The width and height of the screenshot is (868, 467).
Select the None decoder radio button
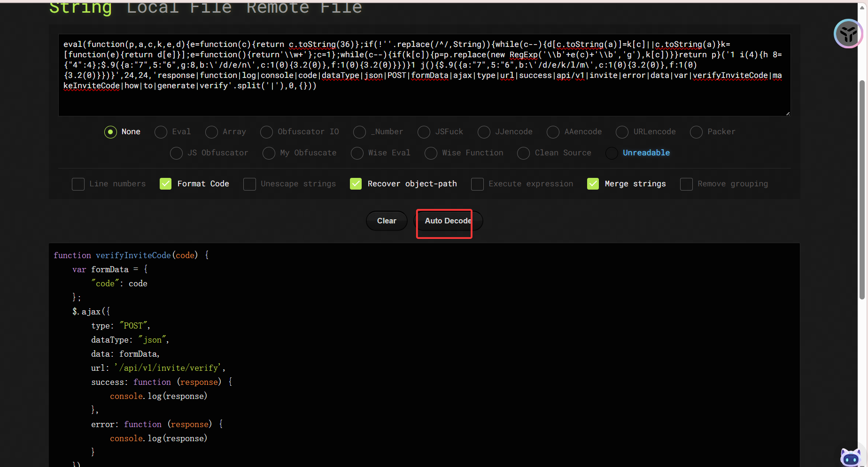pyautogui.click(x=110, y=132)
